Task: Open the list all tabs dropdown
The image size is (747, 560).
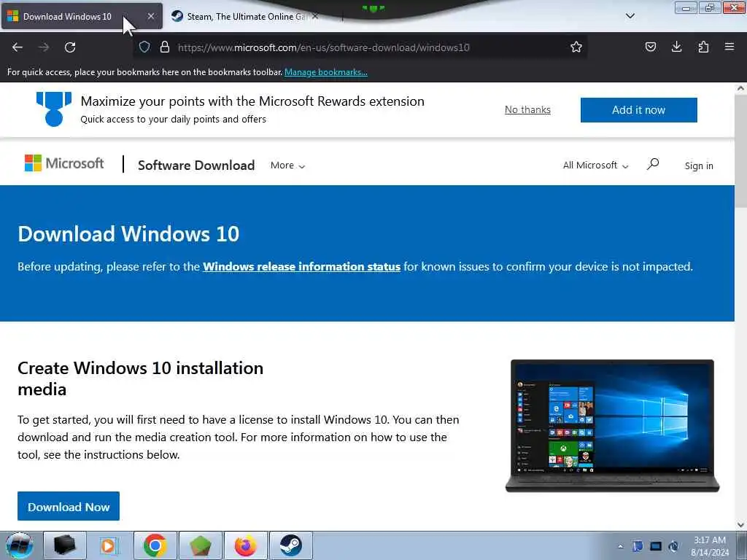Action: [630, 16]
